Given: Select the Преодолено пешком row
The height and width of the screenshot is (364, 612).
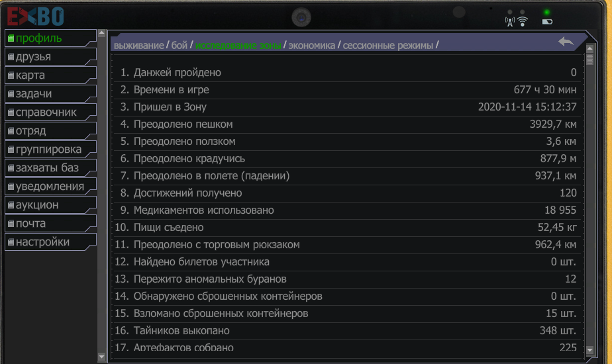Looking at the screenshot, I should (x=347, y=124).
